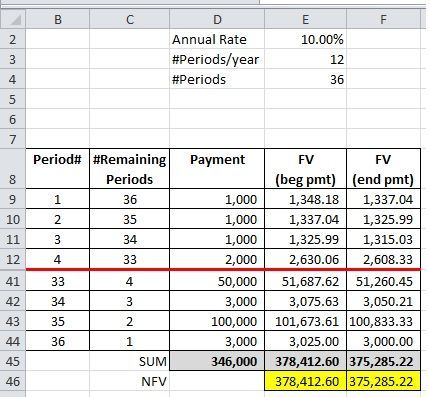The image size is (429, 397).
Task: Select row 45 header
Action: pyautogui.click(x=13, y=361)
